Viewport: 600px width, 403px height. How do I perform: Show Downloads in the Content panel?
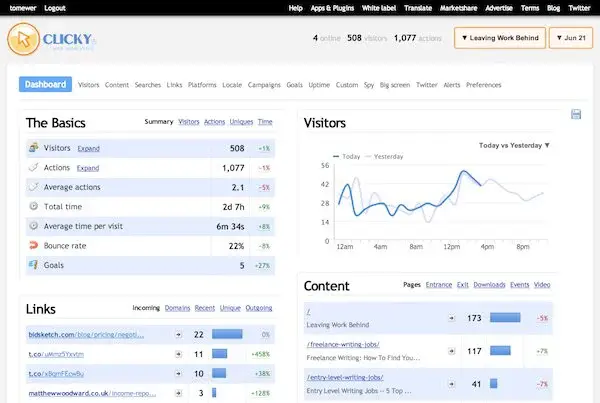click(489, 285)
